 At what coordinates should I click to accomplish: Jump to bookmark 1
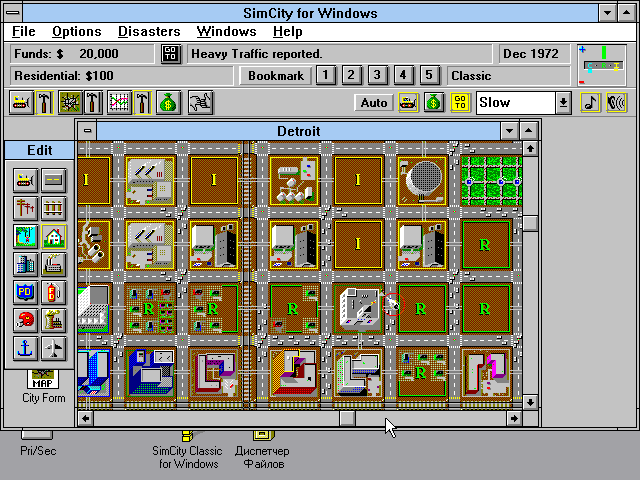[326, 76]
